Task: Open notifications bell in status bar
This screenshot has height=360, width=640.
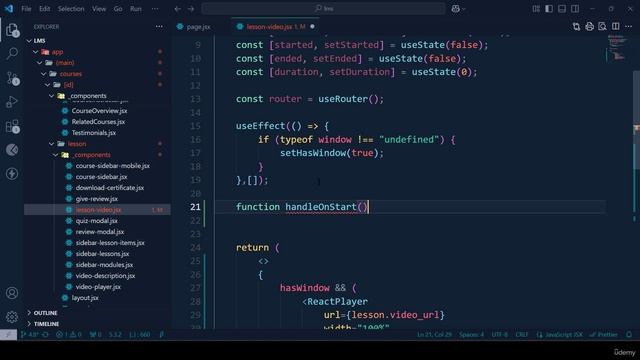Action: 629,335
